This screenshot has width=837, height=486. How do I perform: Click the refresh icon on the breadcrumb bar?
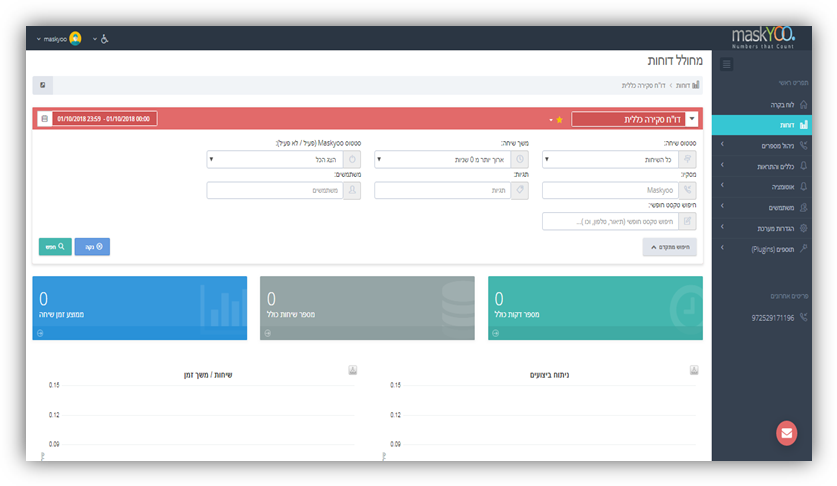point(43,85)
